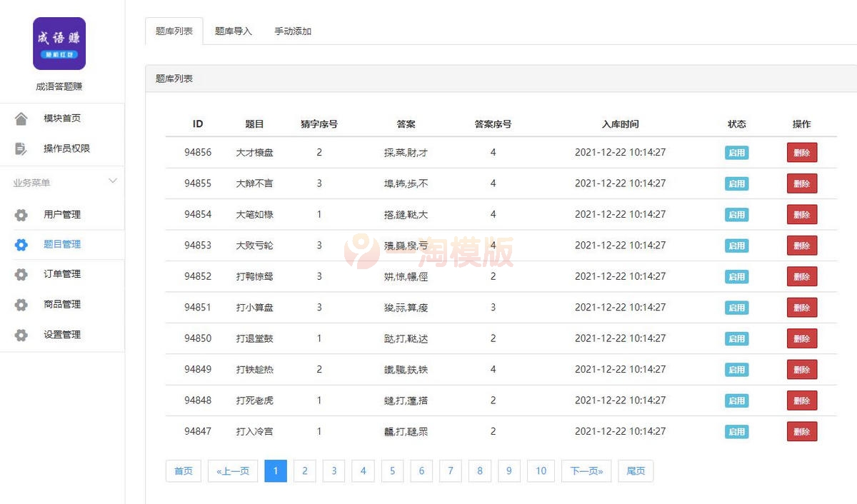Click 删除 on row 94848
The height and width of the screenshot is (504, 857).
click(801, 400)
